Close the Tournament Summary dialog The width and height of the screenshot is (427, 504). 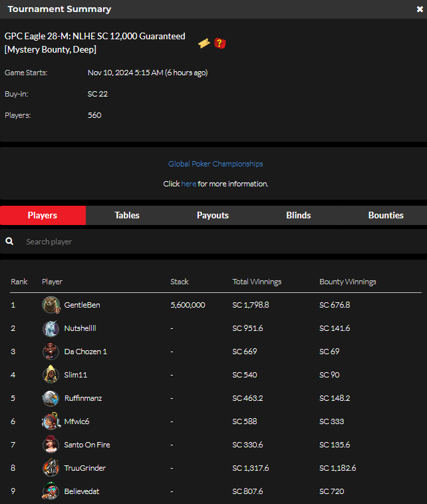pos(420,9)
